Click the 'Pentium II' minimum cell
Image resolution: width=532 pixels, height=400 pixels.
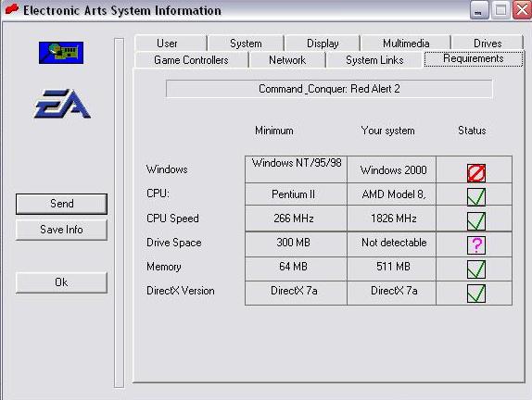(x=297, y=194)
